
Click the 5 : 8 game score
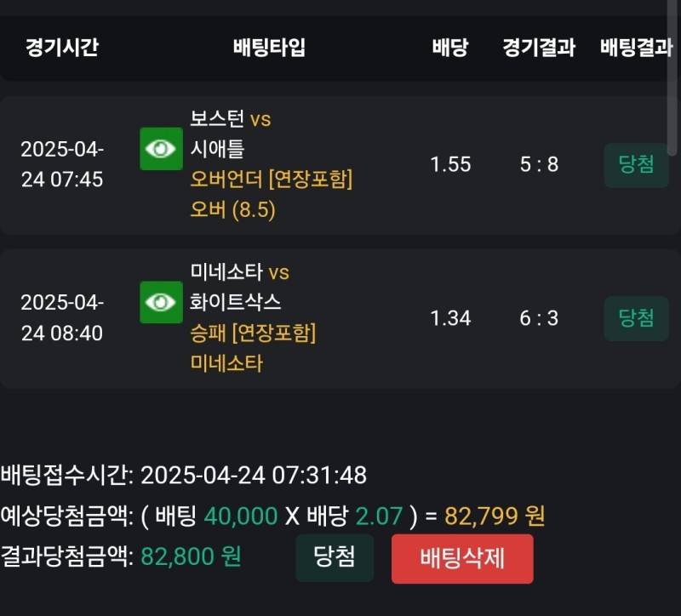pyautogui.click(x=539, y=165)
